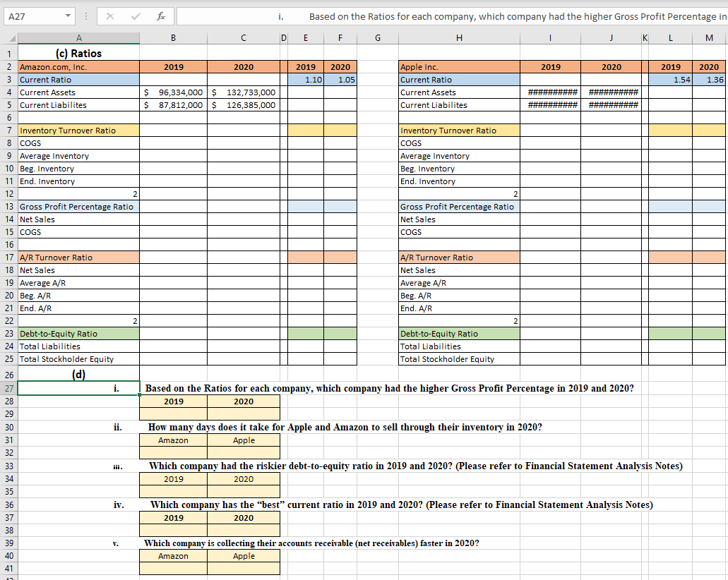The image size is (728, 580).
Task: Click the '(c) Ratios' title cell
Action: coord(78,54)
